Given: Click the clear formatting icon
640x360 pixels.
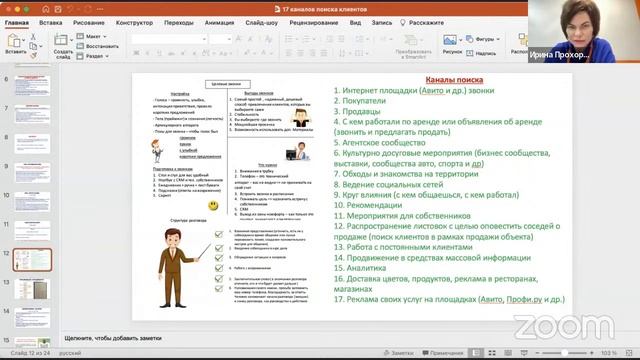Looking at the screenshot, I should point(268,39).
